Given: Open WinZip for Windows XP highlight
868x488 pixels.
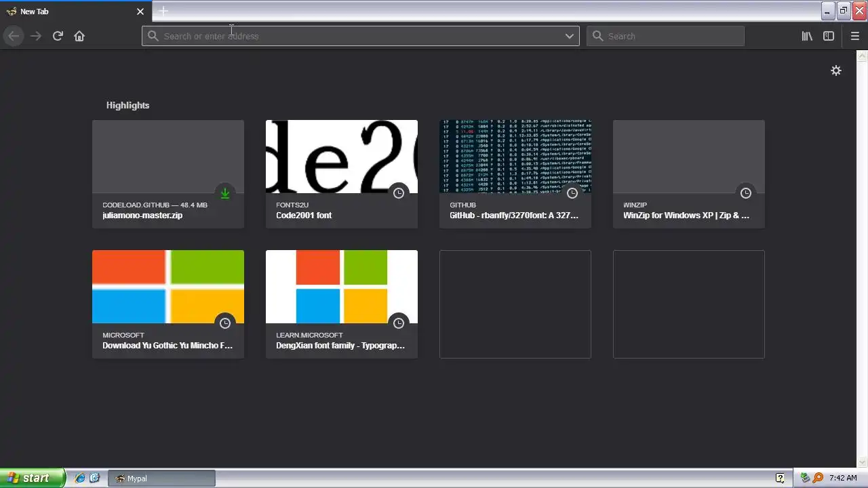Looking at the screenshot, I should pyautogui.click(x=689, y=174).
